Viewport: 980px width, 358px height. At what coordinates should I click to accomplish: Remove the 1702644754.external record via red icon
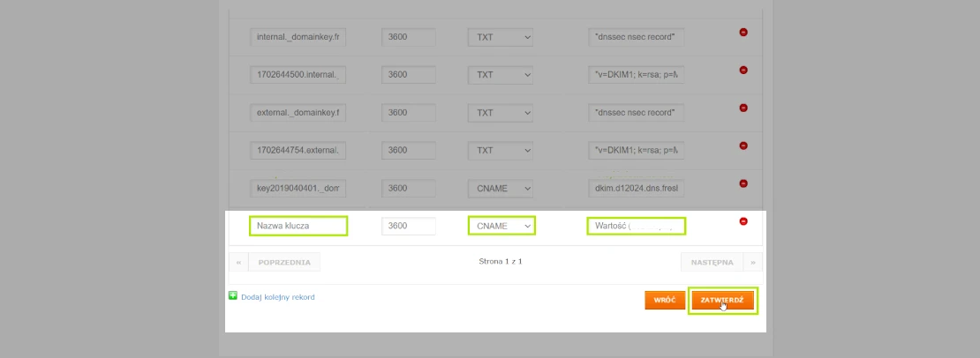[x=743, y=145]
